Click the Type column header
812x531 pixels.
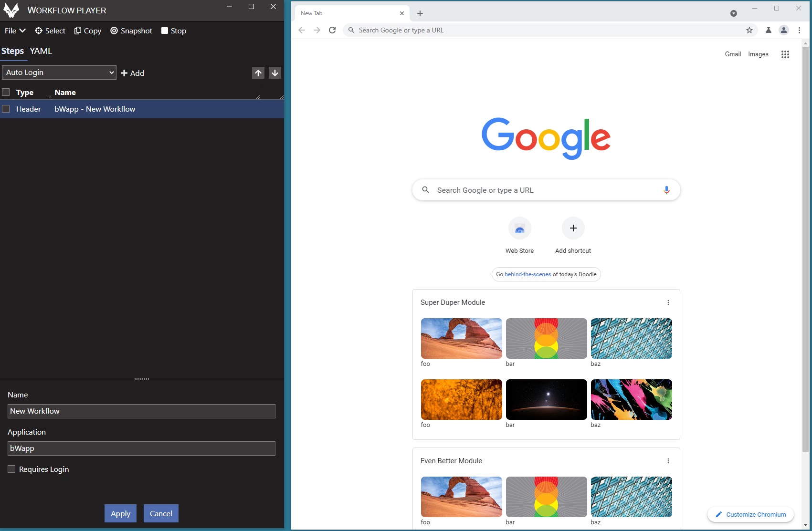point(25,93)
